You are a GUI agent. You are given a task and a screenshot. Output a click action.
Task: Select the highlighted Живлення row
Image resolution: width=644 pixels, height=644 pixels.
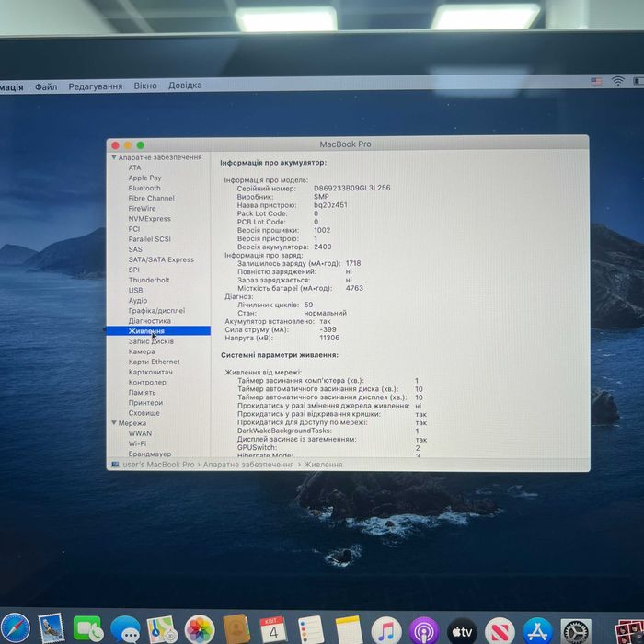(158, 330)
